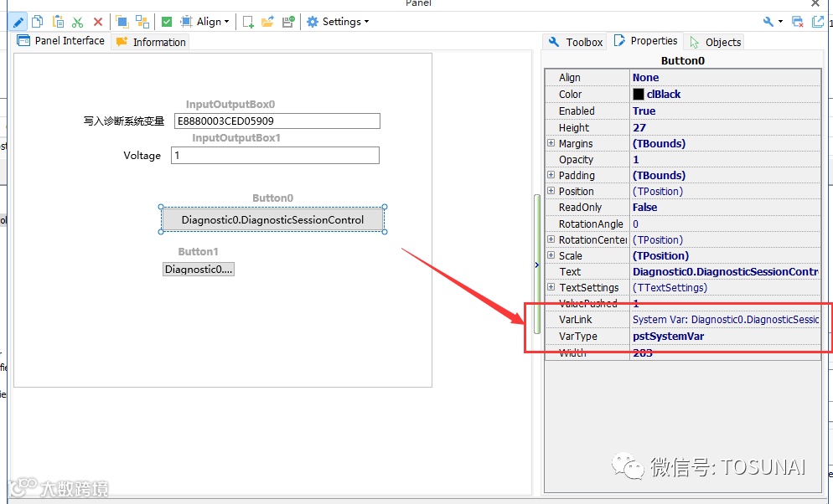Toggle the pencil edit mode icon
The height and width of the screenshot is (504, 833).
[x=18, y=22]
